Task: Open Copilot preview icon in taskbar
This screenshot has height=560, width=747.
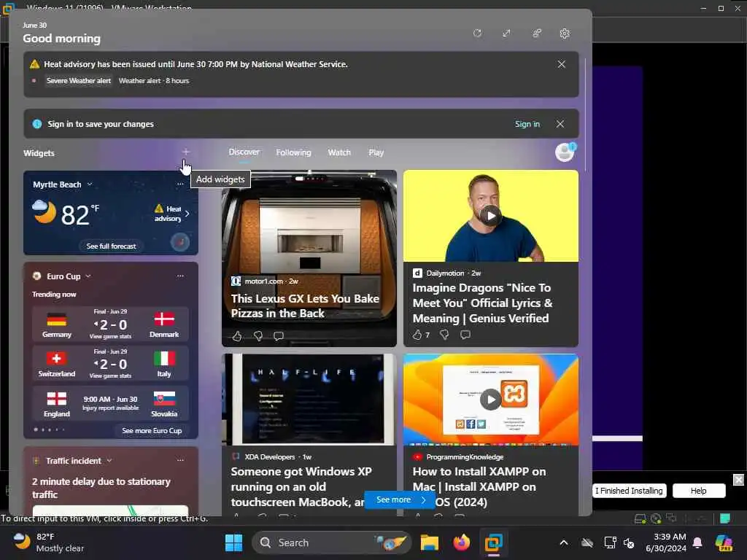Action: [724, 542]
